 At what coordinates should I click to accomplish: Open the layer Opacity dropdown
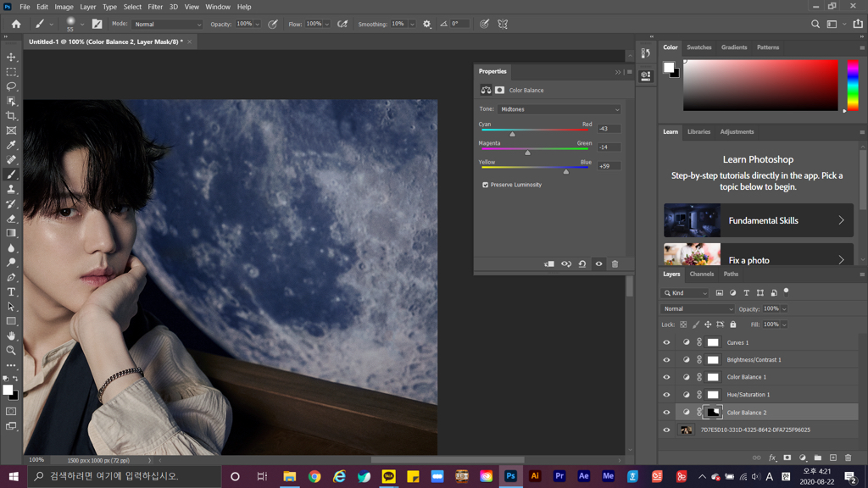pos(784,308)
